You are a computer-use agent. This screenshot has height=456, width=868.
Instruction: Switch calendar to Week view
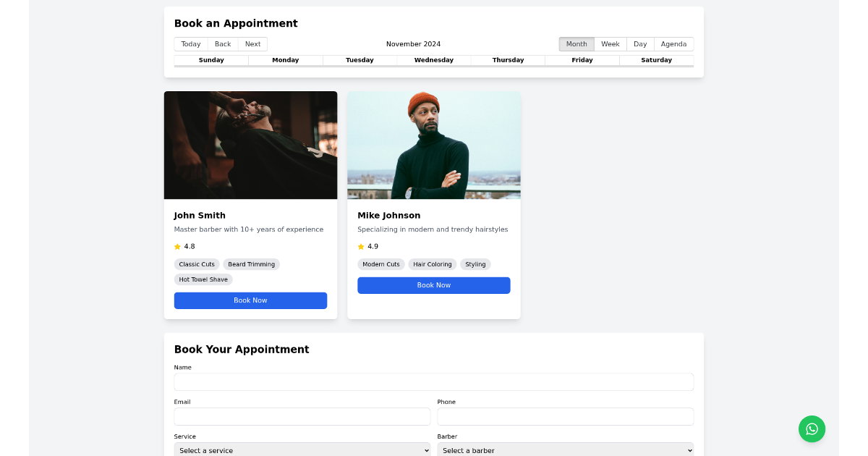click(x=610, y=43)
